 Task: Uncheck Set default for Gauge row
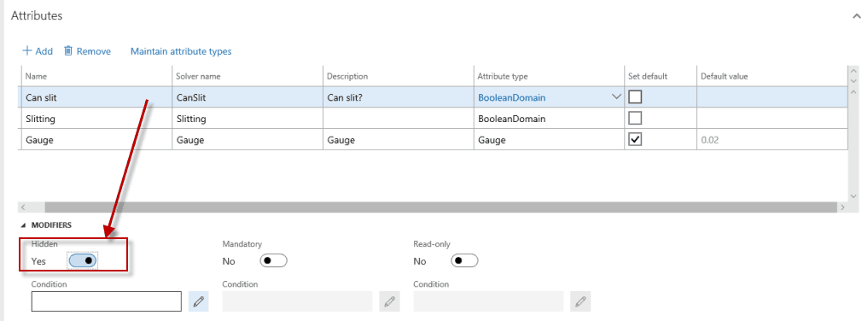tap(636, 139)
